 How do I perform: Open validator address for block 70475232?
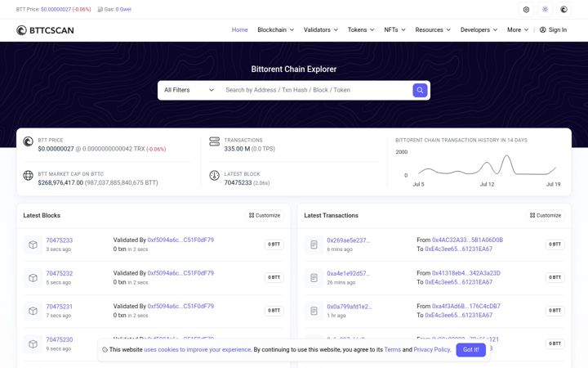coord(180,273)
